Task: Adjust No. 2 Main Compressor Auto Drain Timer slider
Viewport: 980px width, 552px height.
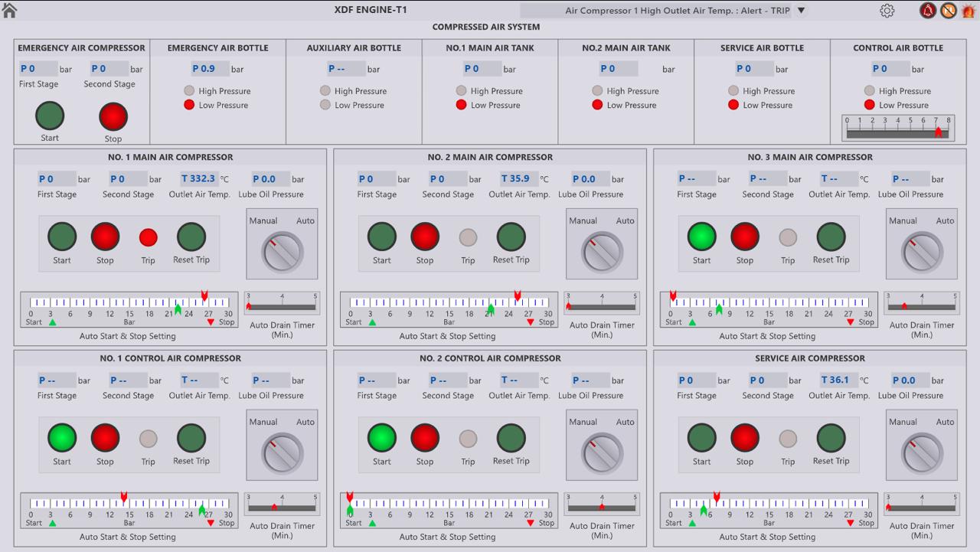Action: (602, 306)
